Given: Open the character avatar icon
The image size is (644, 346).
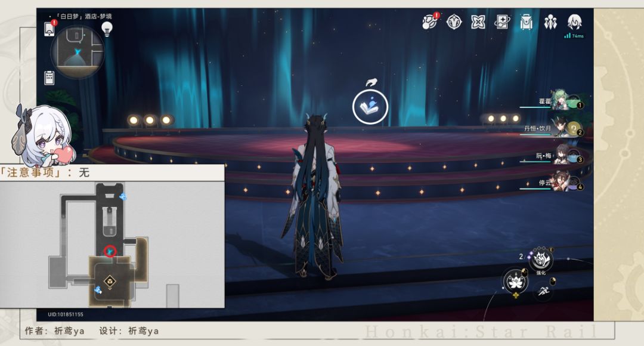Looking at the screenshot, I should [x=575, y=22].
